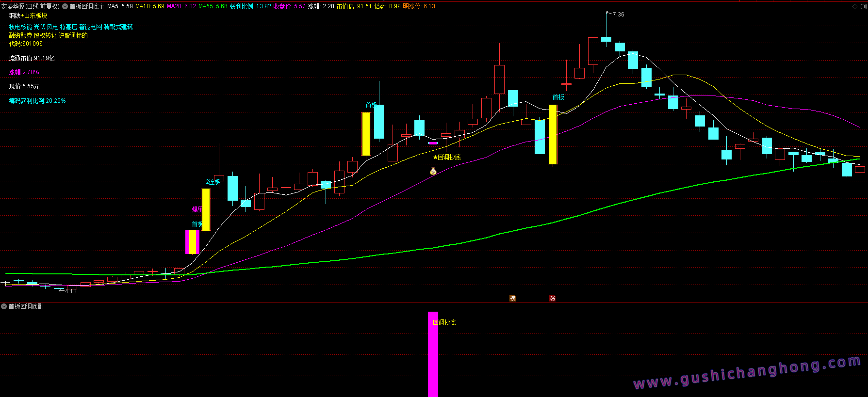Click the 首板回调底主 indicator name
Screen dimensions: 868x397
[87, 6]
